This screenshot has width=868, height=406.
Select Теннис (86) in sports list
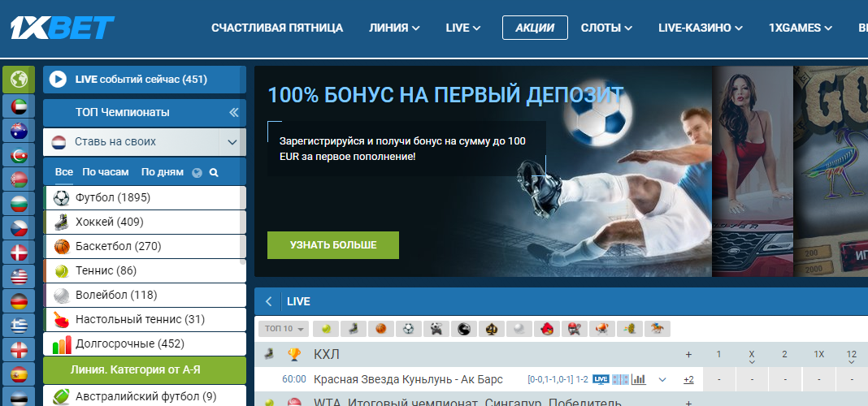pos(145,270)
